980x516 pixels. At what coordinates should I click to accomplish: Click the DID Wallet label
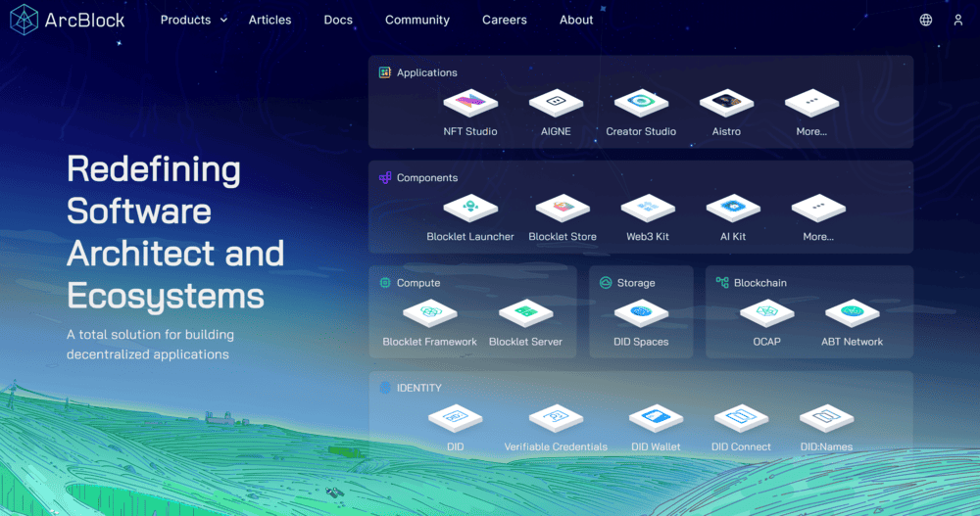click(656, 446)
